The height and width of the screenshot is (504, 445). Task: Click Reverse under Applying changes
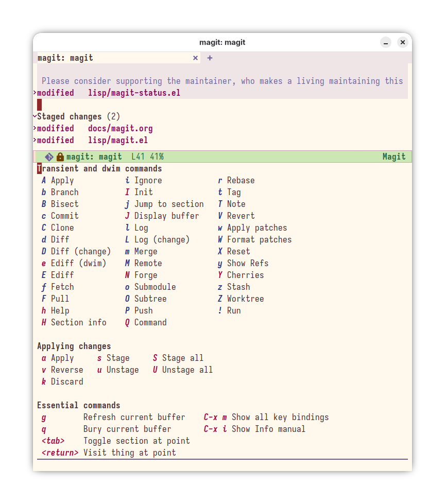(62, 370)
